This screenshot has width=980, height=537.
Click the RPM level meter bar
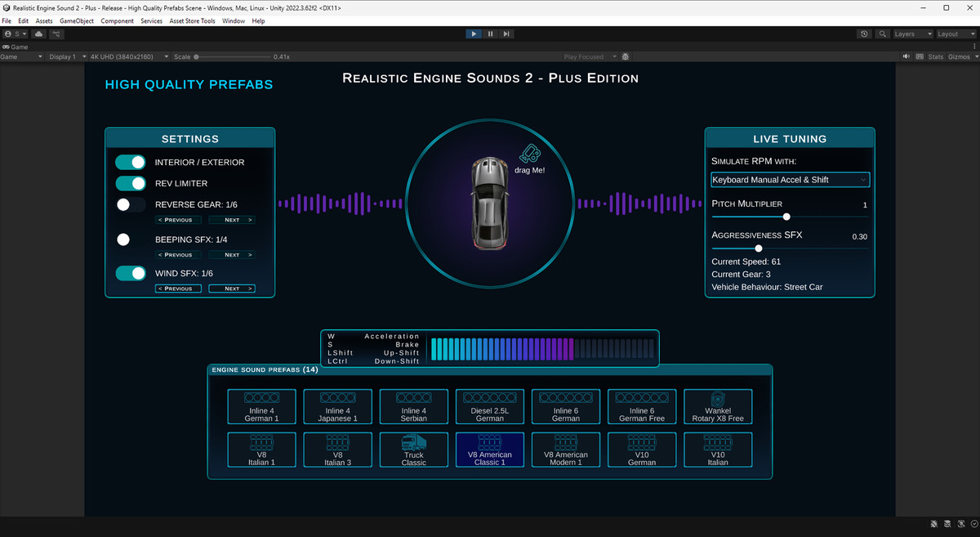pyautogui.click(x=542, y=349)
